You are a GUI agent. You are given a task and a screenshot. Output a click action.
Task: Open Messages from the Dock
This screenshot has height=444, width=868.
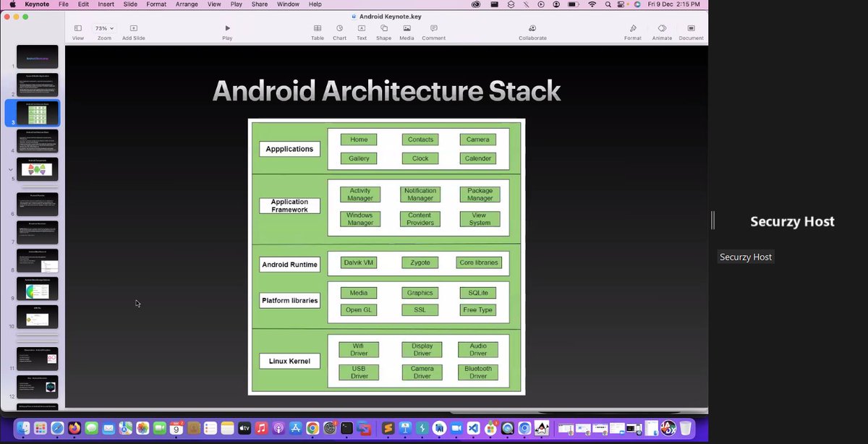click(91, 428)
